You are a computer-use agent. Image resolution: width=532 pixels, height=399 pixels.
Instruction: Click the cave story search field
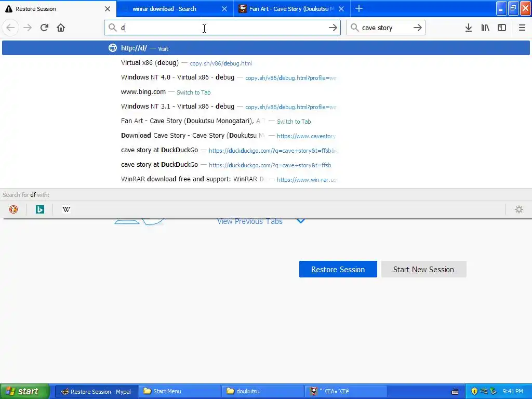point(385,28)
